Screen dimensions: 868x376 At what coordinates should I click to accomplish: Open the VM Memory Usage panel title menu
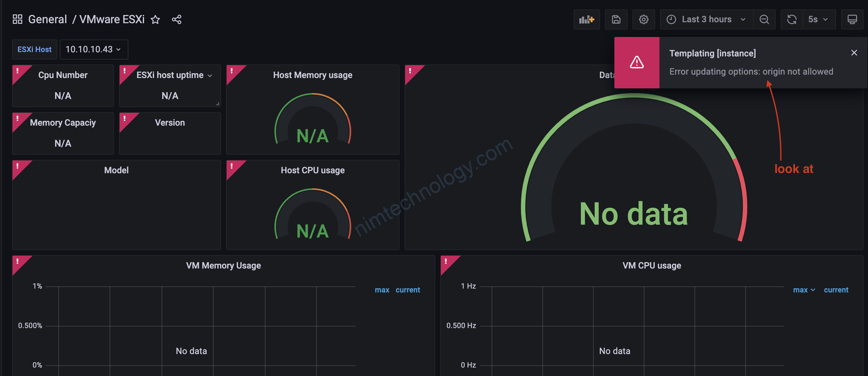[x=223, y=266]
